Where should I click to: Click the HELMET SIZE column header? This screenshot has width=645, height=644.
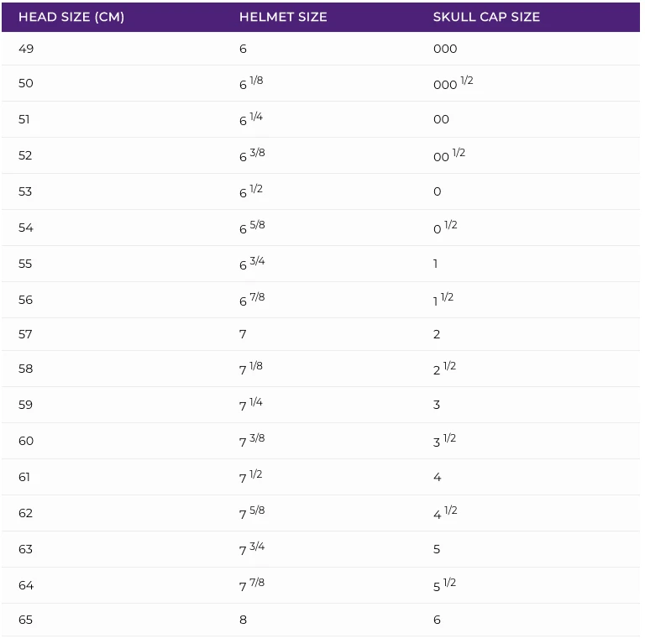click(x=283, y=17)
